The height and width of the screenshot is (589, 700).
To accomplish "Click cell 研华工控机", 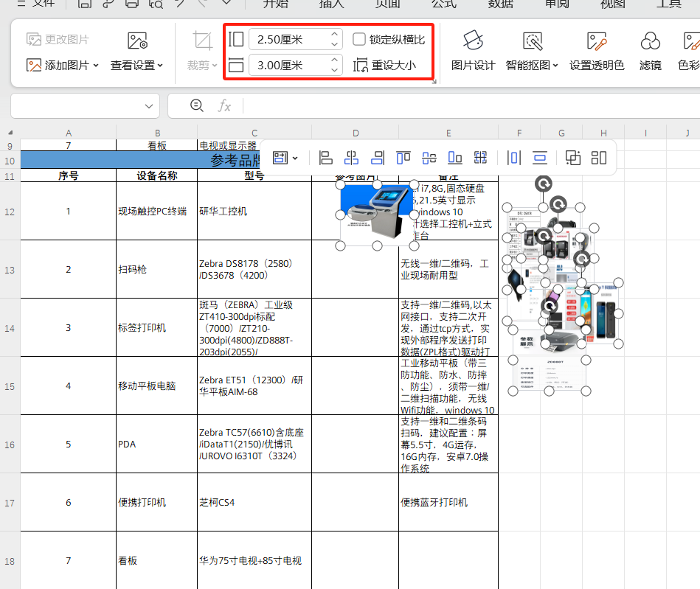I will pyautogui.click(x=254, y=211).
